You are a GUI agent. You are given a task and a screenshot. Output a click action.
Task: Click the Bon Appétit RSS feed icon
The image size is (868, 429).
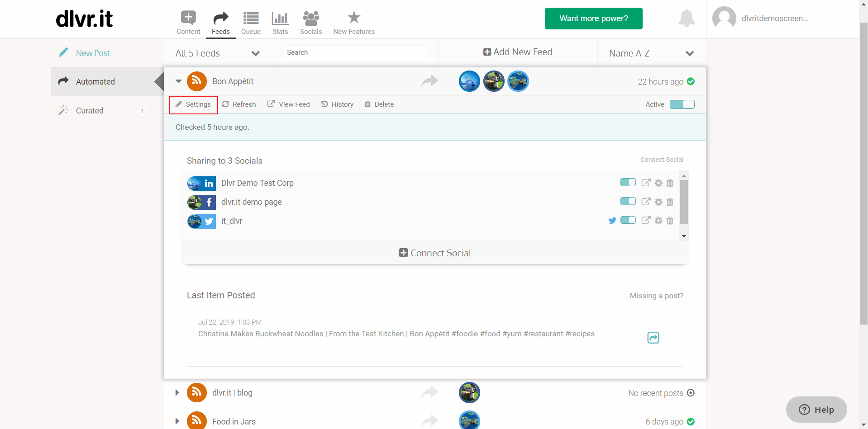(197, 81)
